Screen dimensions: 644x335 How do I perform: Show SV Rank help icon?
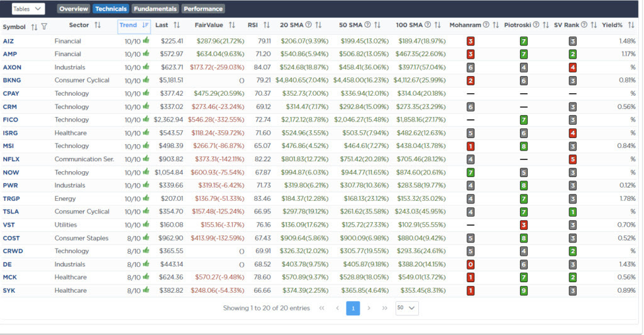(584, 25)
